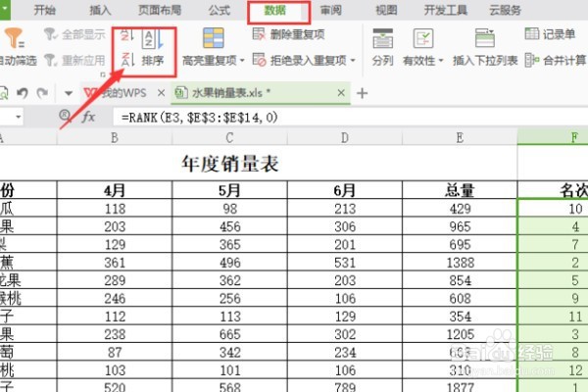
Task: Click the 重新应用 reapply button
Action: [75, 60]
